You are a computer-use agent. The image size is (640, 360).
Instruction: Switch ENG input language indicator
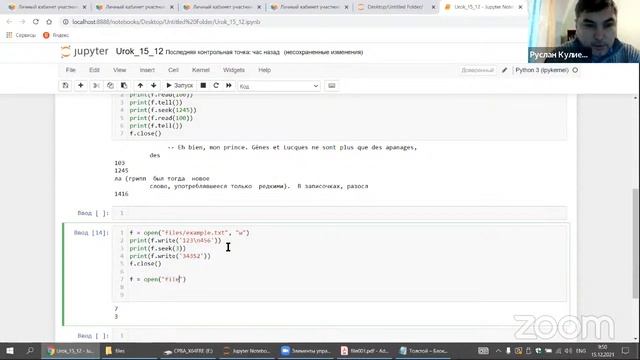(580, 351)
